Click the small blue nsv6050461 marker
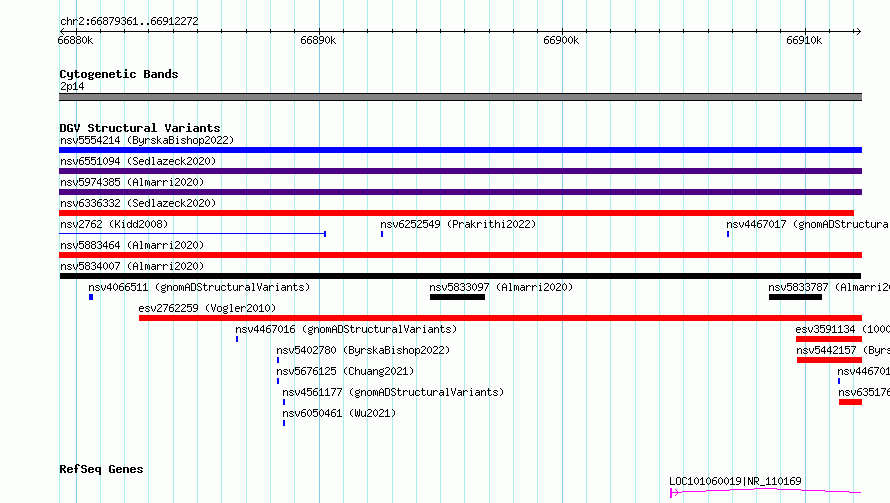 click(x=284, y=423)
